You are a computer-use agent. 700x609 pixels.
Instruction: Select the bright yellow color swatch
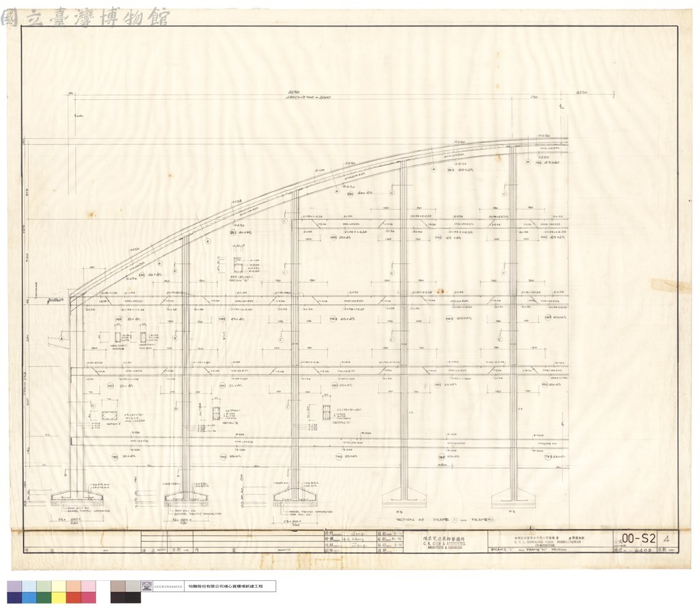59,597
